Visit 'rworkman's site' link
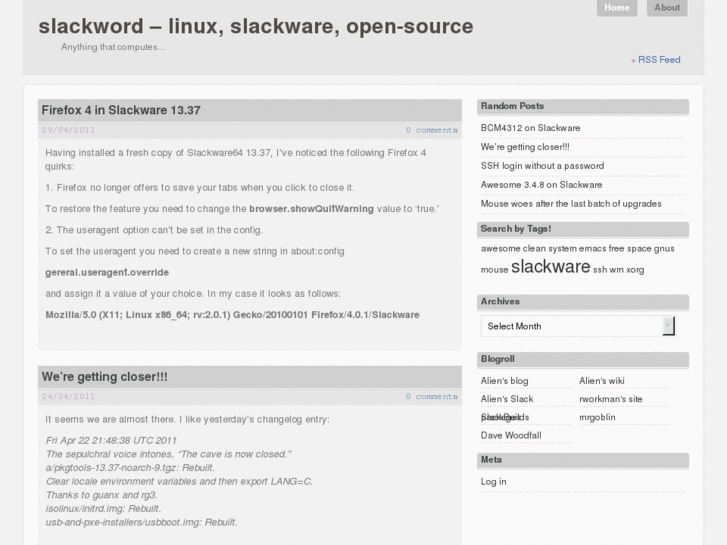 pos(610,399)
